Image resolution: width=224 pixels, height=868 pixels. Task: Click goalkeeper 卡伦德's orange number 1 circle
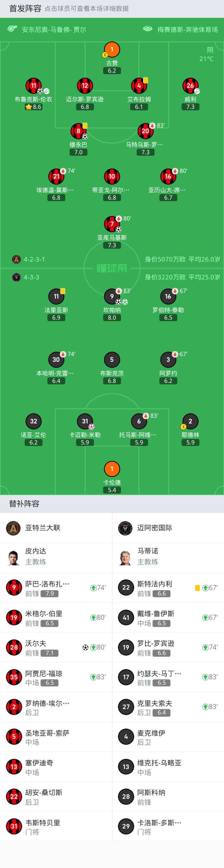pyautogui.click(x=112, y=468)
